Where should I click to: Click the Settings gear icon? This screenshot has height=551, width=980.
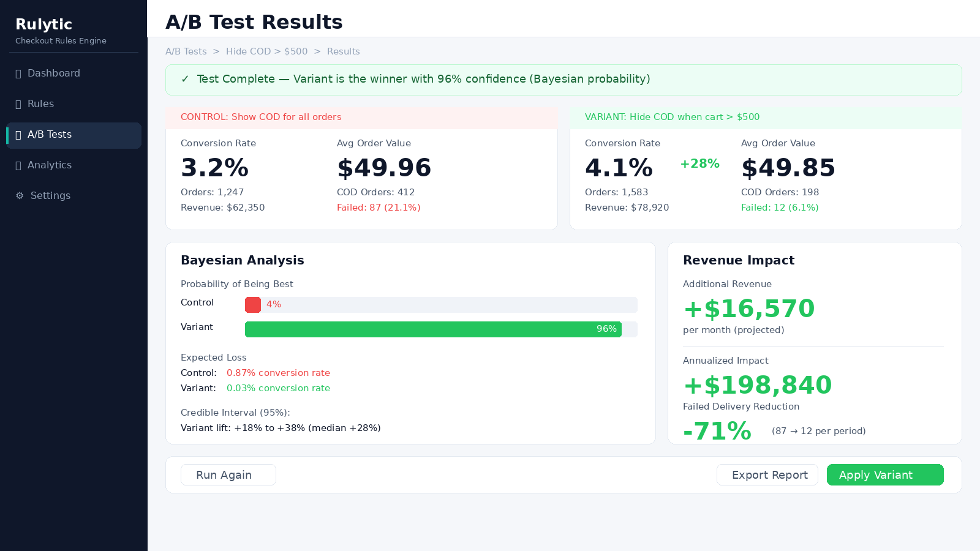tap(20, 196)
